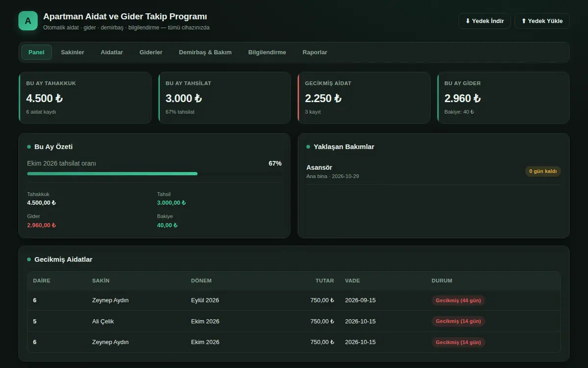Click the Eylül 2026 period cell
The width and height of the screenshot is (588, 368).
coord(205,300)
